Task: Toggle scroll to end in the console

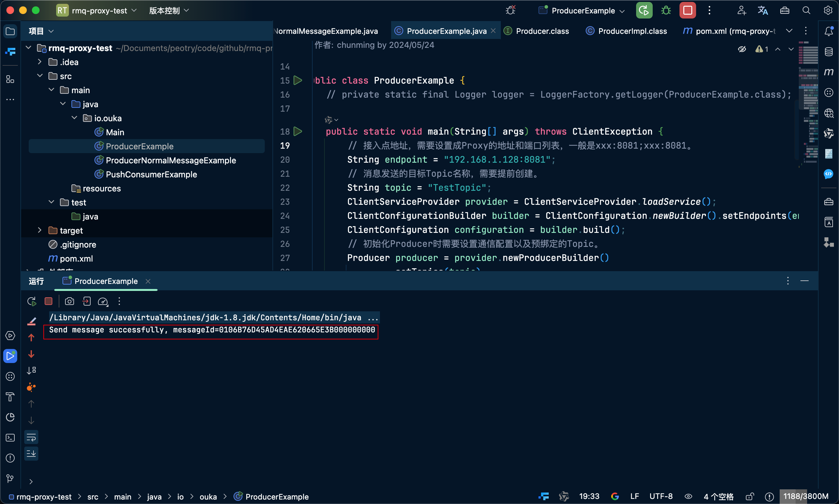Action: tap(31, 453)
